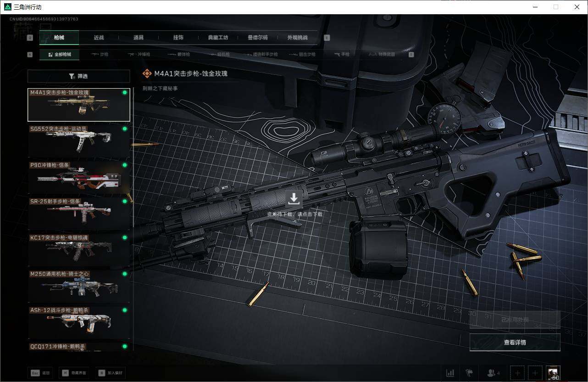Click the player avatar icon bottom right

tap(553, 373)
